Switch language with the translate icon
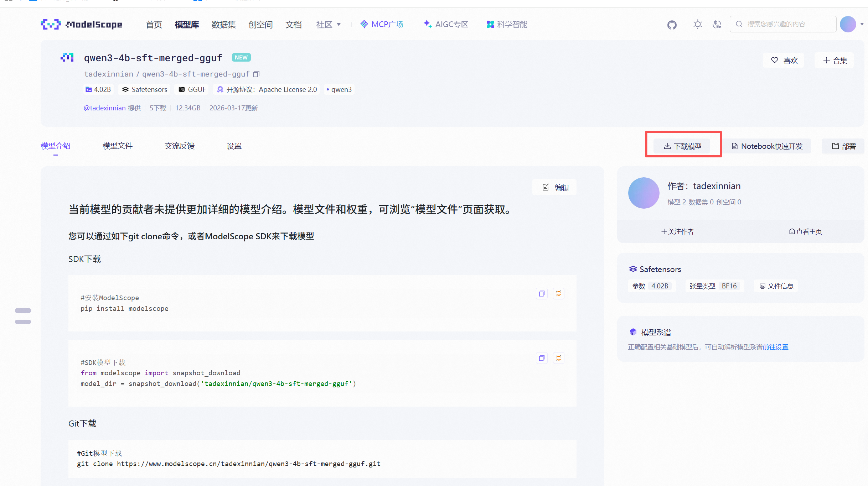 (x=717, y=24)
